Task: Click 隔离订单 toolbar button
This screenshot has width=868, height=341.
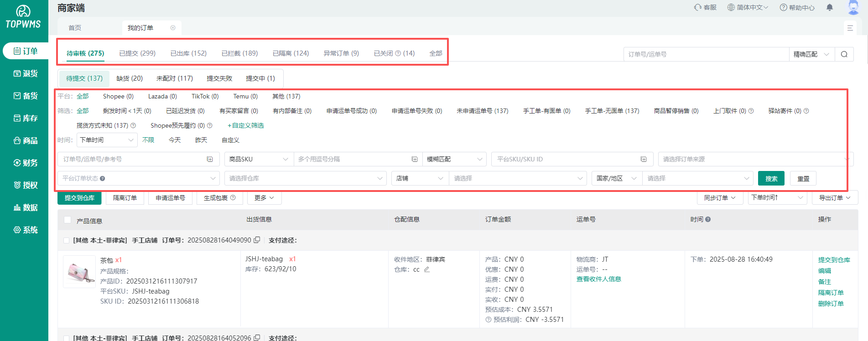Action: pyautogui.click(x=125, y=198)
